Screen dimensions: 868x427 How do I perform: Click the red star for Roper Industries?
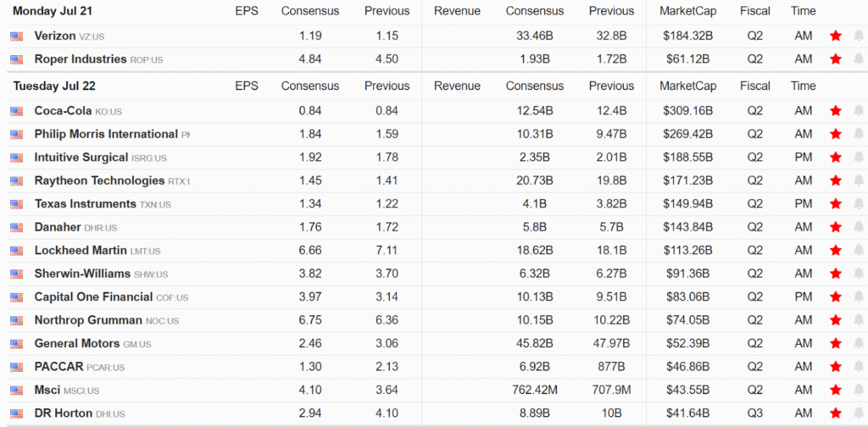point(835,58)
